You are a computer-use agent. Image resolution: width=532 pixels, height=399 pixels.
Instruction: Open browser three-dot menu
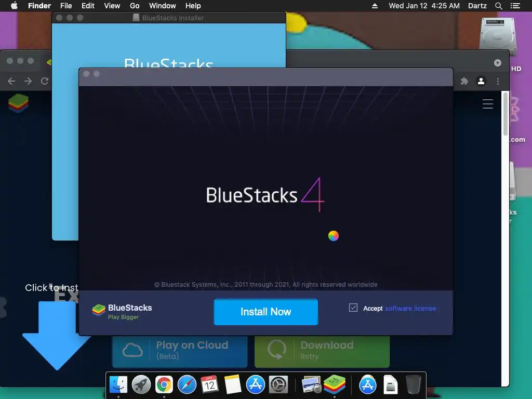[x=498, y=81]
